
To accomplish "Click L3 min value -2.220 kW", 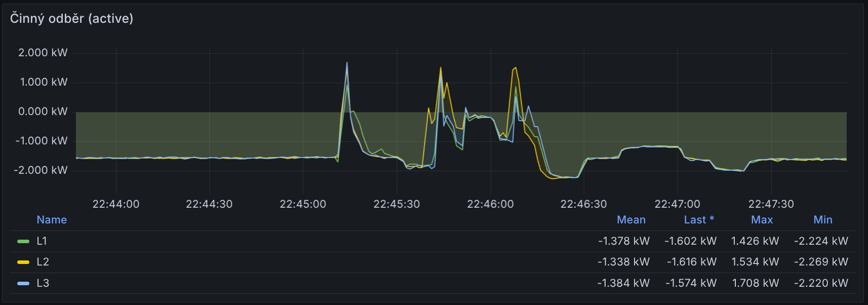I will [821, 283].
